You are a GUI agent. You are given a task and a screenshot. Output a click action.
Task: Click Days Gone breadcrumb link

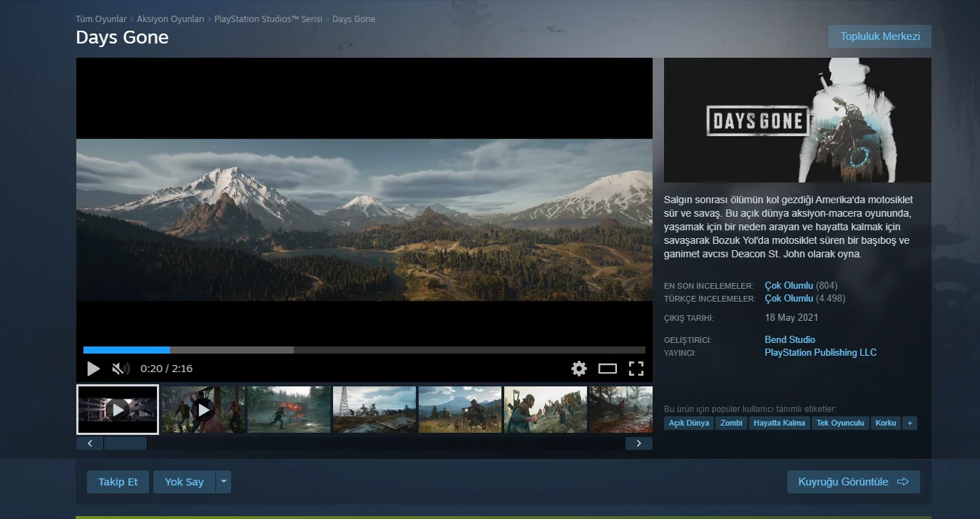354,19
